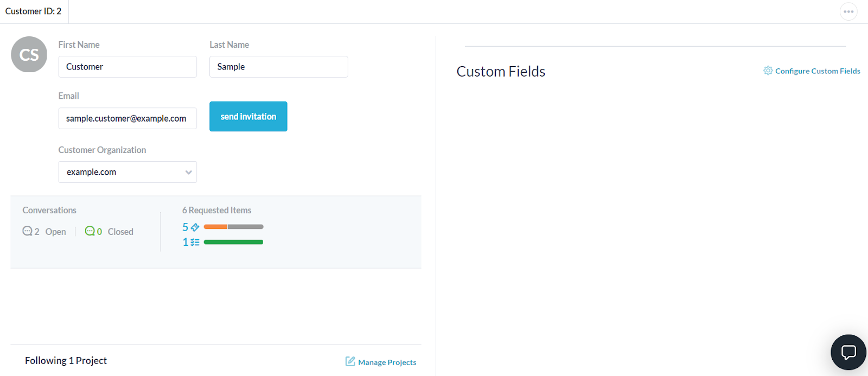Select the Customer ID: 2 tab
The height and width of the screenshot is (376, 868).
tap(34, 11)
